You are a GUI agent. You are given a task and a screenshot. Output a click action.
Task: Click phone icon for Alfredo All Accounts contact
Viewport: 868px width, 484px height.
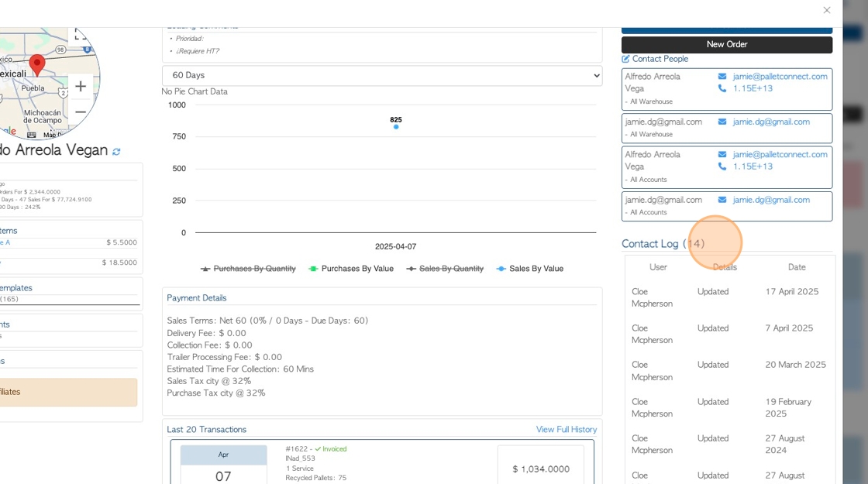(722, 166)
